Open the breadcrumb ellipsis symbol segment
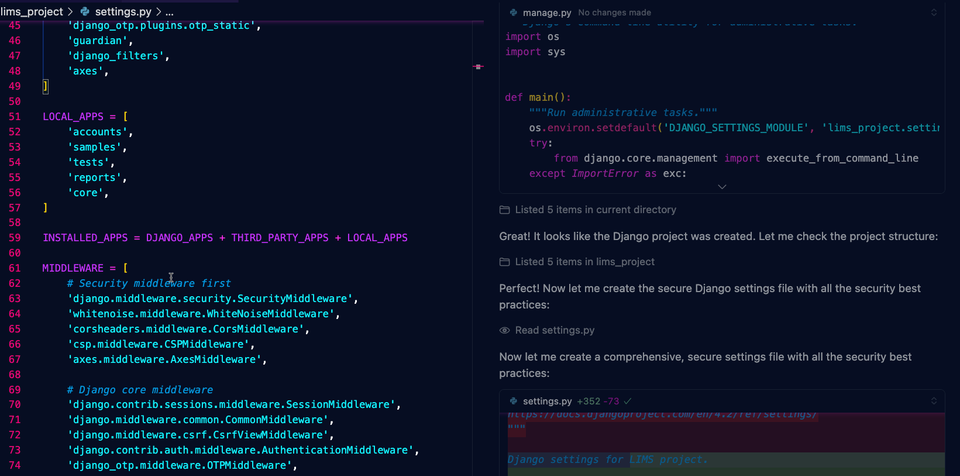 coord(170,12)
